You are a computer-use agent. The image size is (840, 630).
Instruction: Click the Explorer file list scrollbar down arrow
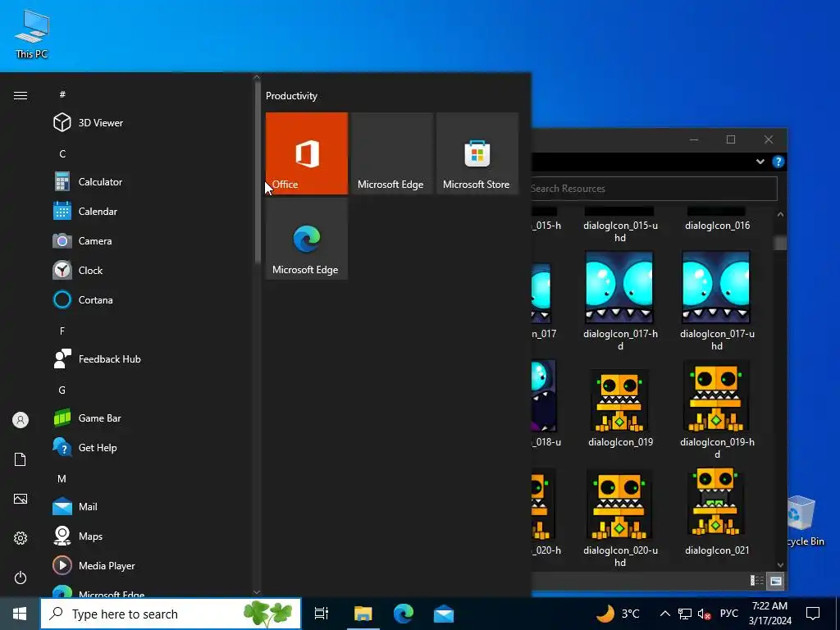[x=780, y=564]
